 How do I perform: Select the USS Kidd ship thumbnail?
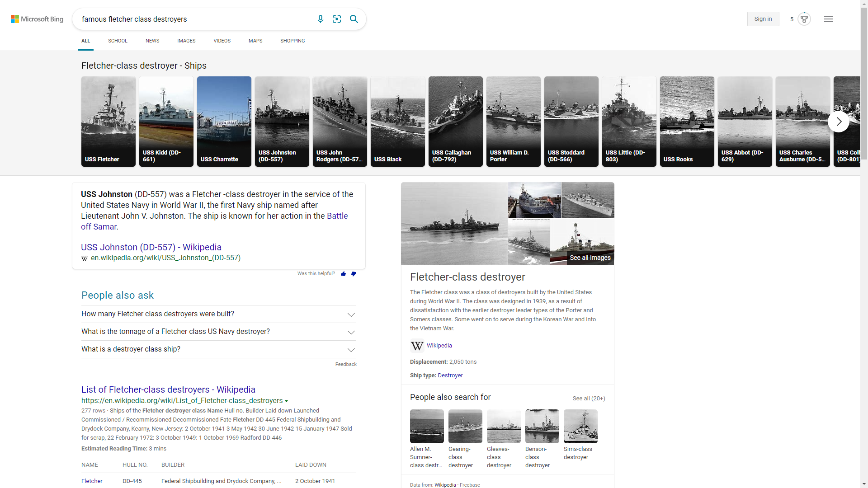(x=166, y=121)
